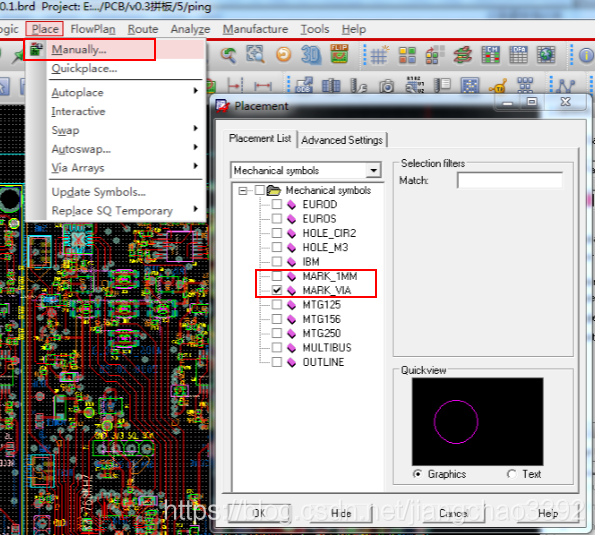Viewport: 595px width, 535px height.
Task: Click the ruler with report page icon
Action: click(442, 85)
